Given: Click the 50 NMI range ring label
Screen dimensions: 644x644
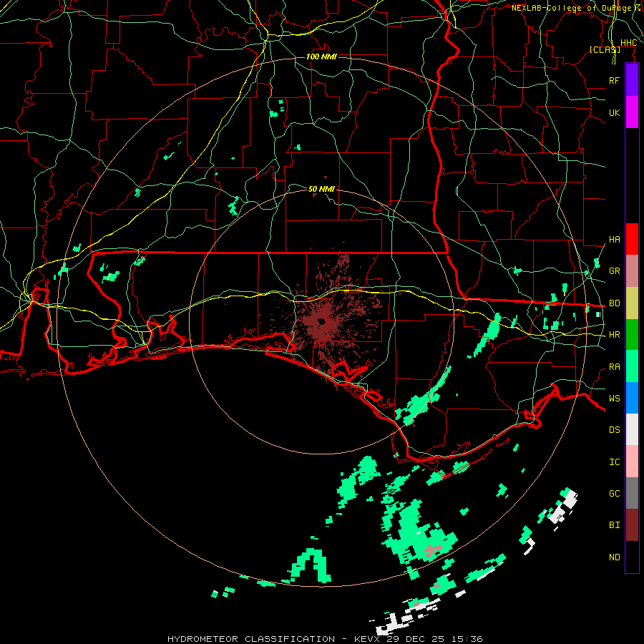Looking at the screenshot, I should (x=321, y=189).
